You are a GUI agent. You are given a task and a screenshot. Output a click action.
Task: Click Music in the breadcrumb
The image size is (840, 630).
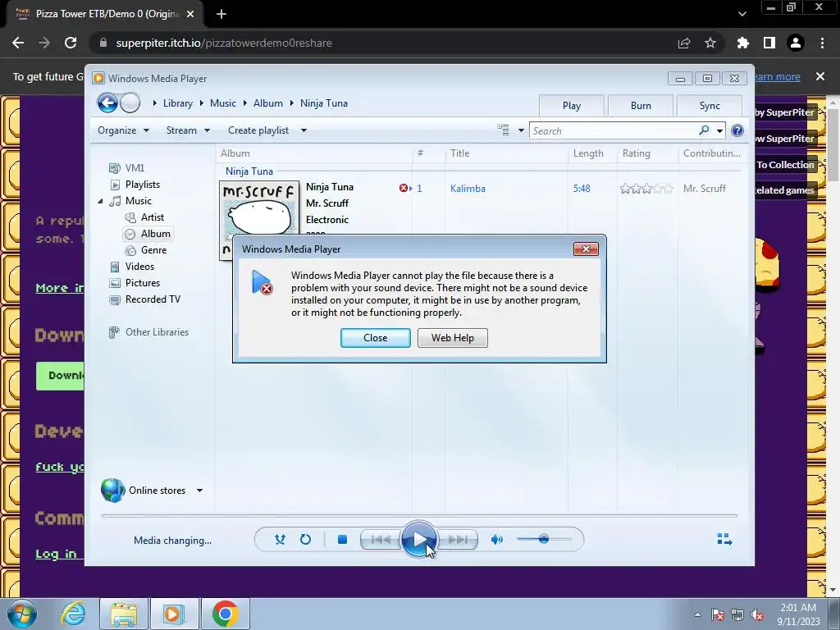tap(223, 103)
